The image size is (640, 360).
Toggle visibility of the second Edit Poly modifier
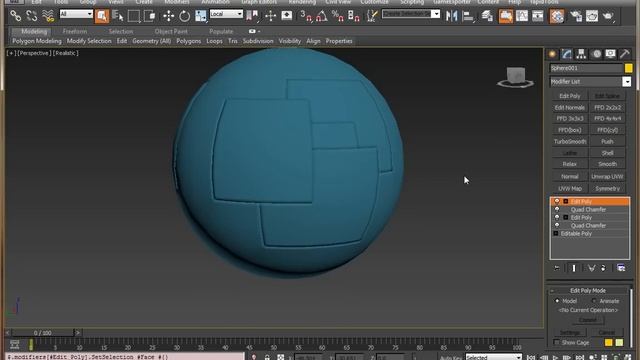[557, 217]
